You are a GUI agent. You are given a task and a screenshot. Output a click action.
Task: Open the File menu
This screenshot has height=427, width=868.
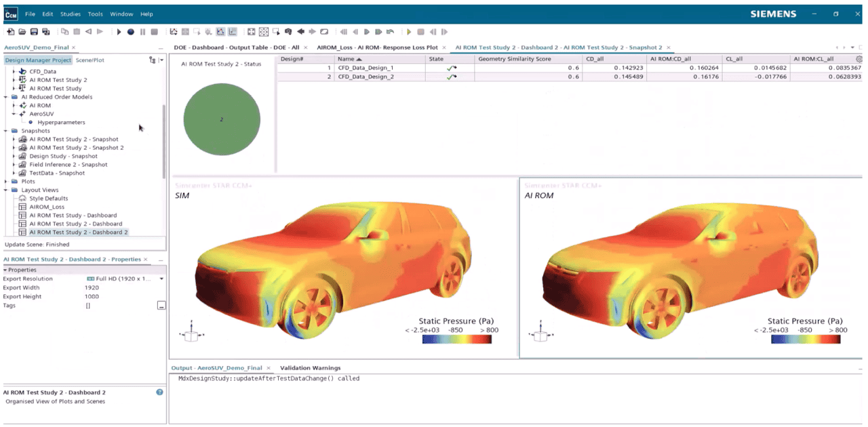pos(31,14)
